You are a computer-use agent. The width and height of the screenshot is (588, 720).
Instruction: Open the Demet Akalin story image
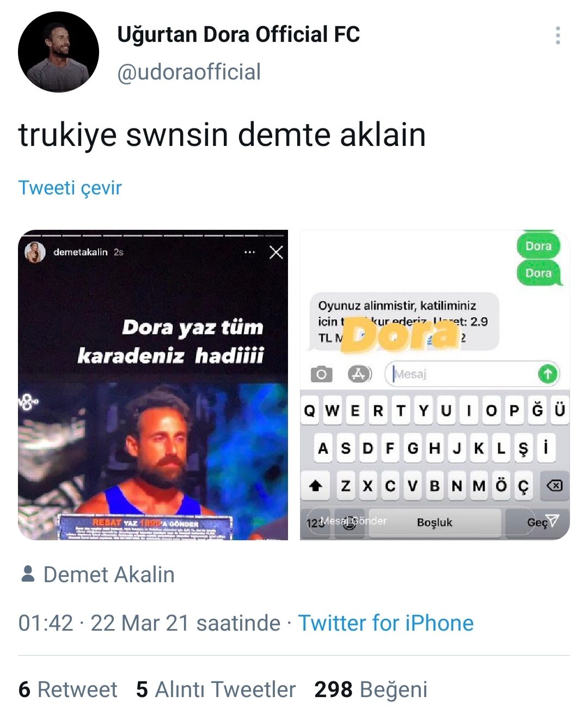point(153,385)
